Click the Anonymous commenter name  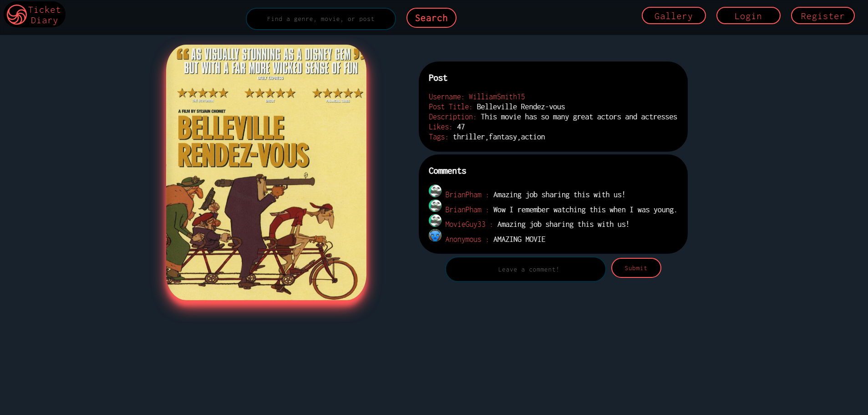pyautogui.click(x=463, y=239)
